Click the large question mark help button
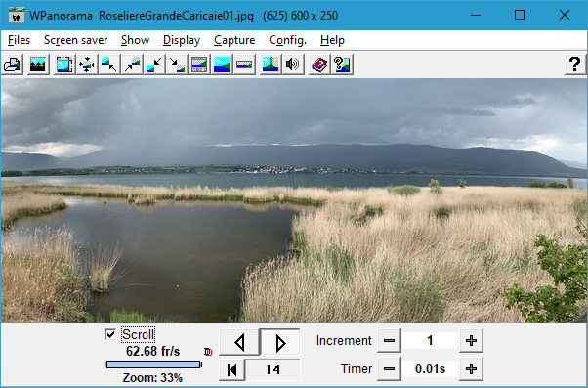The width and height of the screenshot is (588, 388). tap(575, 65)
